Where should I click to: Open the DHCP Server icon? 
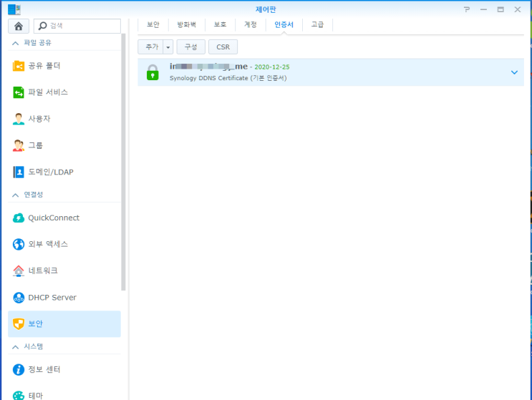pyautogui.click(x=19, y=298)
